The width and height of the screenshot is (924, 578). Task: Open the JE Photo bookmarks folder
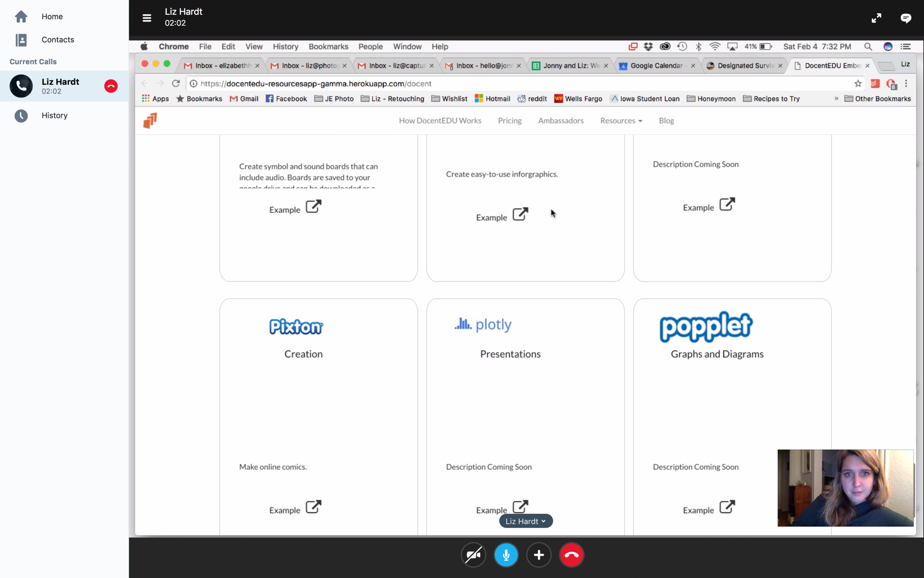[x=334, y=99]
